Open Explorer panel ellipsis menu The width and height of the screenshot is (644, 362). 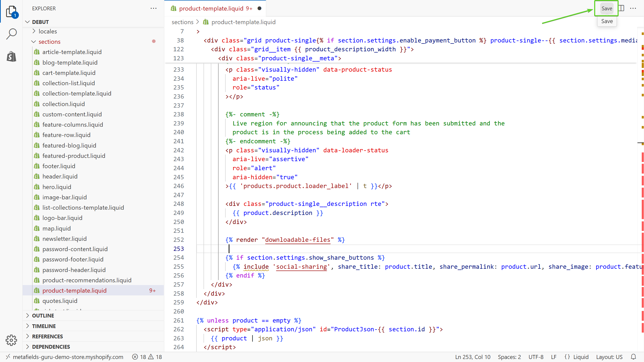[153, 8]
